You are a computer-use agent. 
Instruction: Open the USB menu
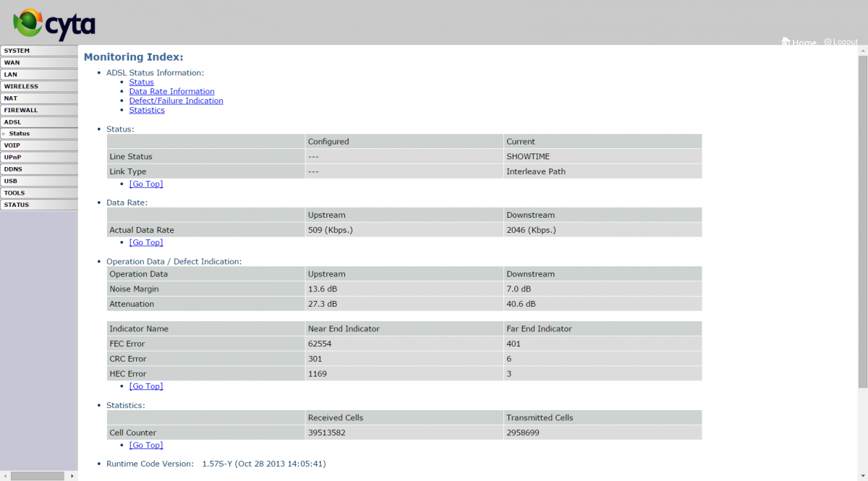[x=39, y=181]
